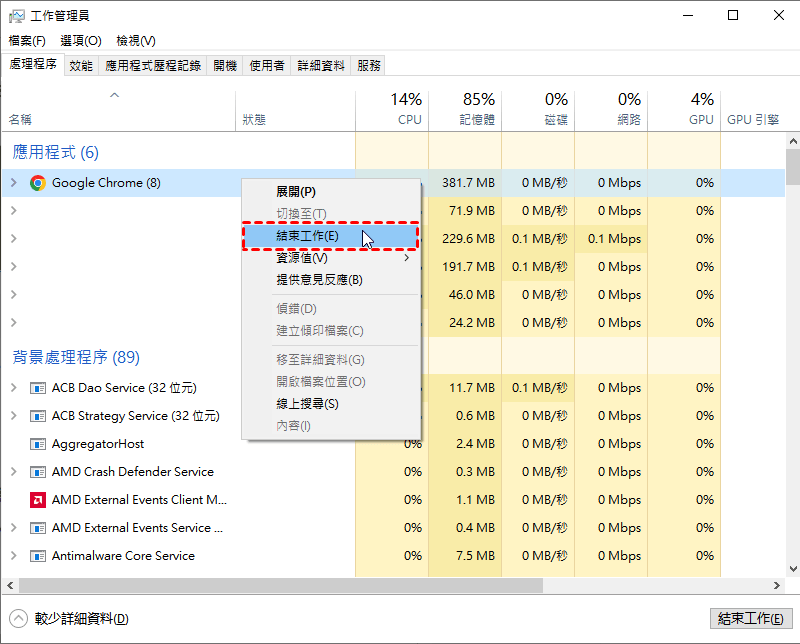Switch to the 效能 tab
The width and height of the screenshot is (800, 644).
tap(81, 65)
